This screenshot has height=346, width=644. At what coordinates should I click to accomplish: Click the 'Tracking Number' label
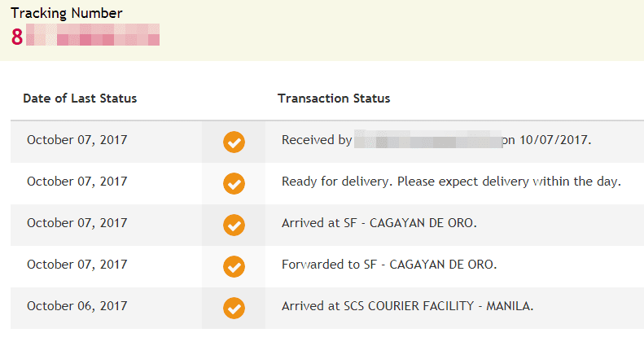pos(66,13)
